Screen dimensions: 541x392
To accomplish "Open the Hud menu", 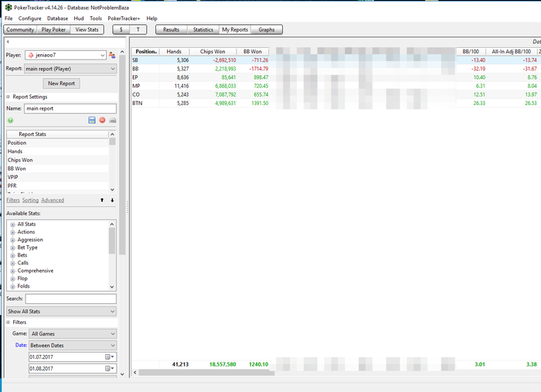I will pos(79,19).
